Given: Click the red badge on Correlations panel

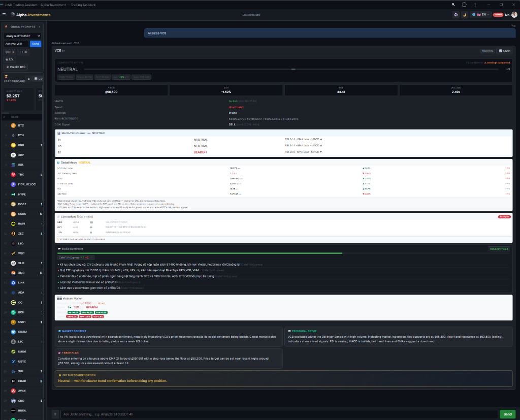Looking at the screenshot, I should tap(504, 217).
